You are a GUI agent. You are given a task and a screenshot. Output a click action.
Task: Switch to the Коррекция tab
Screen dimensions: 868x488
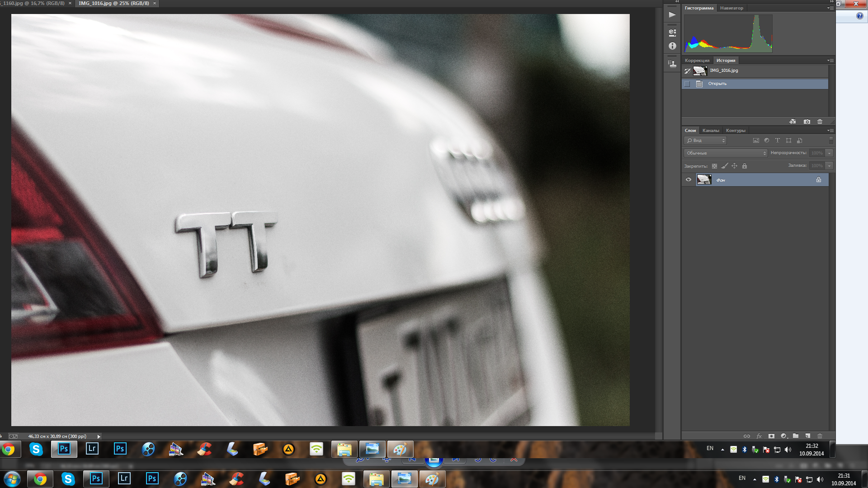[697, 61]
